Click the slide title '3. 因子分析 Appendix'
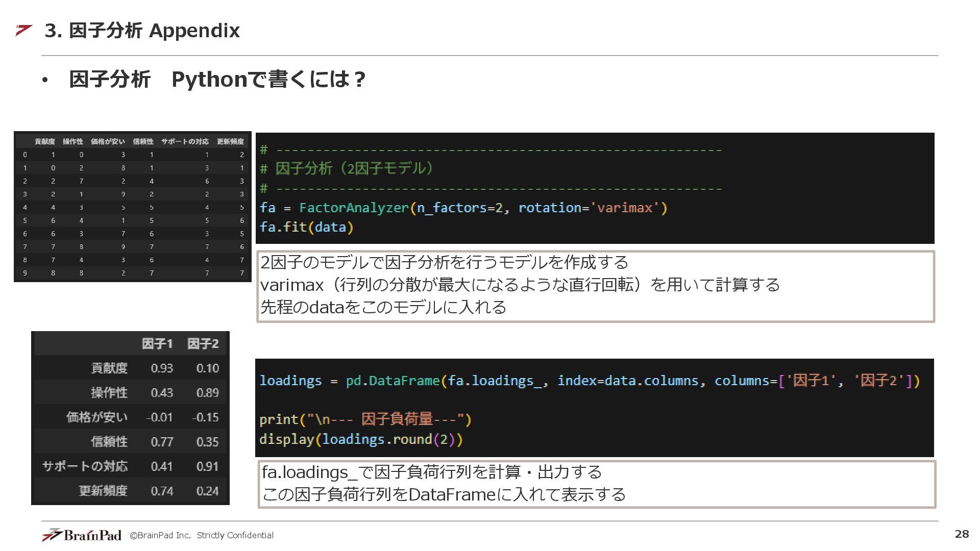 pyautogui.click(x=142, y=31)
